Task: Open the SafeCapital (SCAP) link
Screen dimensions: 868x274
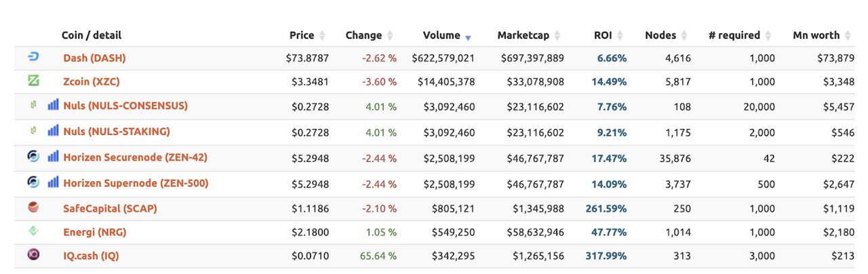Action: (110, 208)
